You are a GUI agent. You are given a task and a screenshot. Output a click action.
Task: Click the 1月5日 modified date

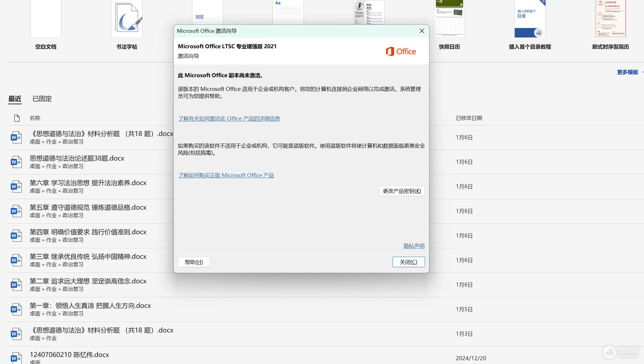[464, 309]
